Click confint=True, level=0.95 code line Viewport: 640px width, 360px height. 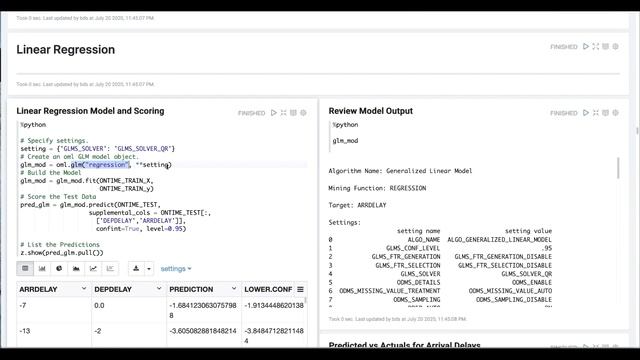[141, 229]
